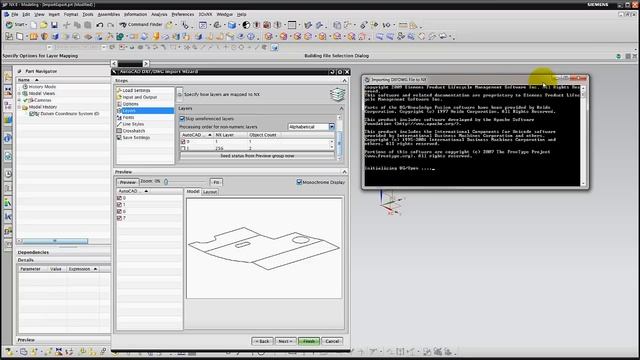Click the layers stack icon in wizard
Viewport: 640px width, 360px height.
[x=337, y=95]
